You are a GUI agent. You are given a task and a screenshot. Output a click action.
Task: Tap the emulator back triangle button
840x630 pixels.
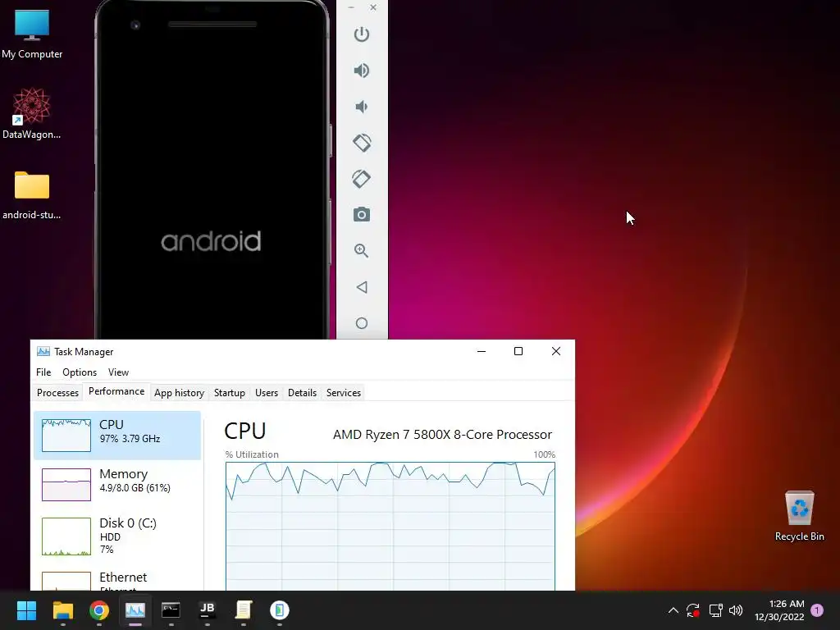point(362,287)
